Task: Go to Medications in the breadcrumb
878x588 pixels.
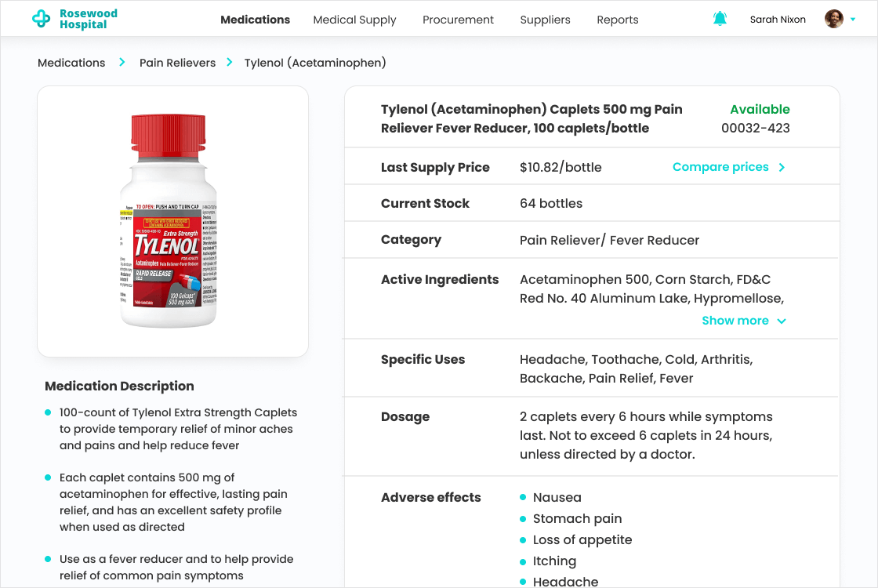Action: click(x=71, y=63)
